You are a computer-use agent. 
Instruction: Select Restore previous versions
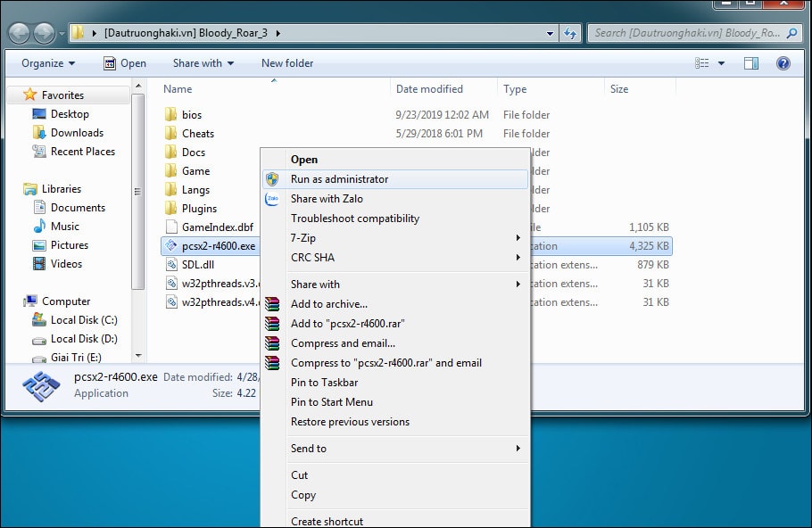tap(395, 422)
